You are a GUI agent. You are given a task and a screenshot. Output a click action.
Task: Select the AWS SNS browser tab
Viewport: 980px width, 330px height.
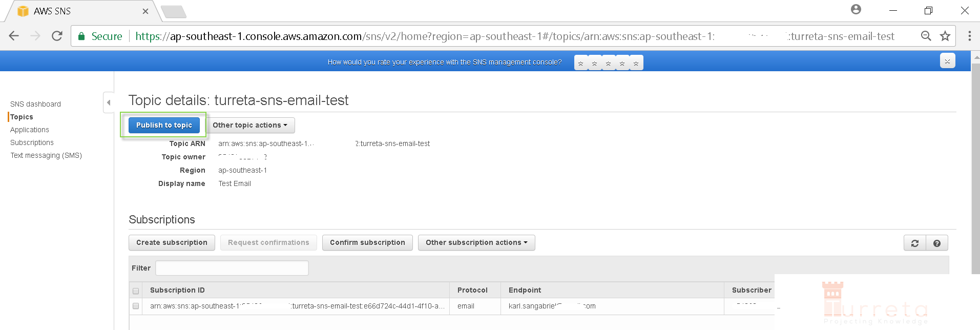click(x=82, y=11)
